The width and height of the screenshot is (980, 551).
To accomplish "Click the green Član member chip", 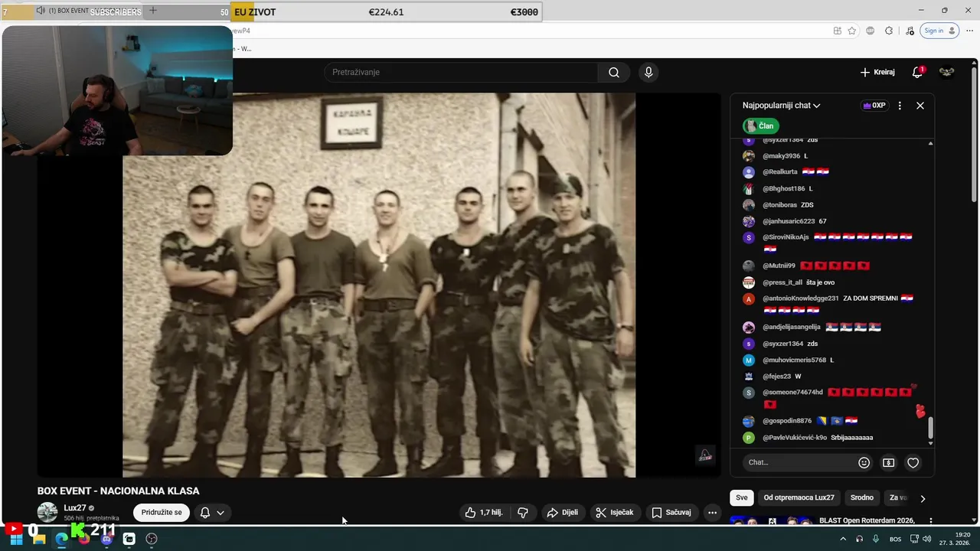I will 760,126.
